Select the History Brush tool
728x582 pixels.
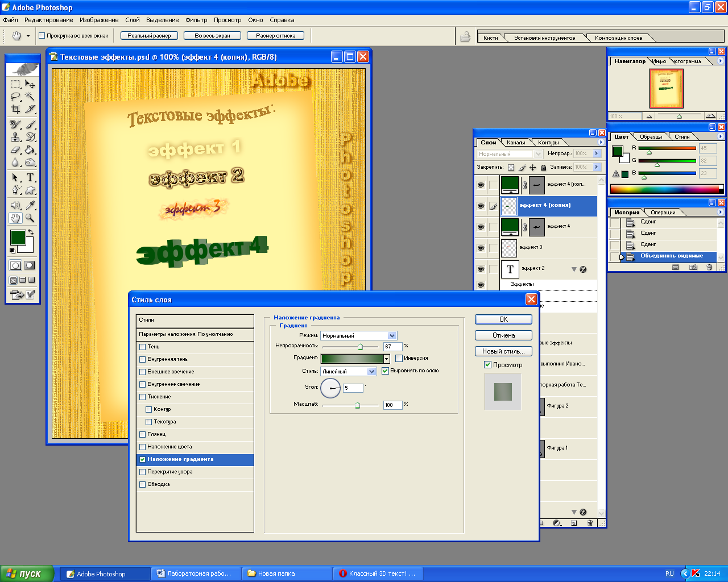tap(30, 137)
